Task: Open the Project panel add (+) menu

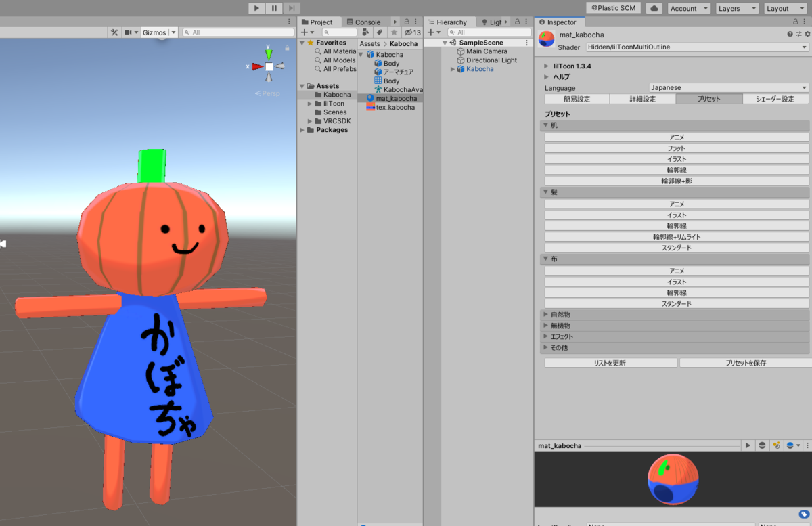Action: pos(307,32)
